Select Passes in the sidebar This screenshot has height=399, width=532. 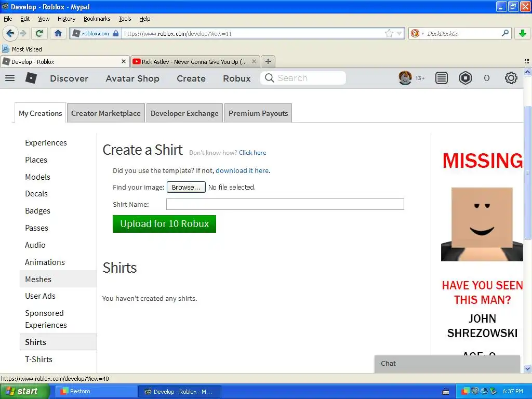(37, 228)
